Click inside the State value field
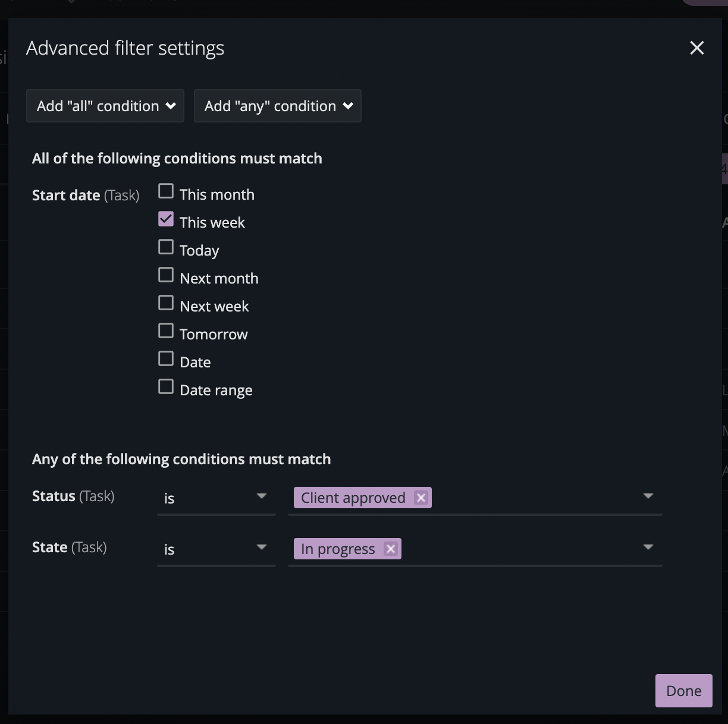728x724 pixels. click(523, 549)
